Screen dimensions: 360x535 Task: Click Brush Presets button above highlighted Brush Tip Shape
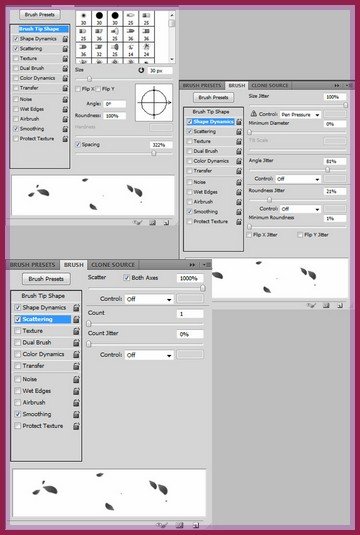coord(40,15)
